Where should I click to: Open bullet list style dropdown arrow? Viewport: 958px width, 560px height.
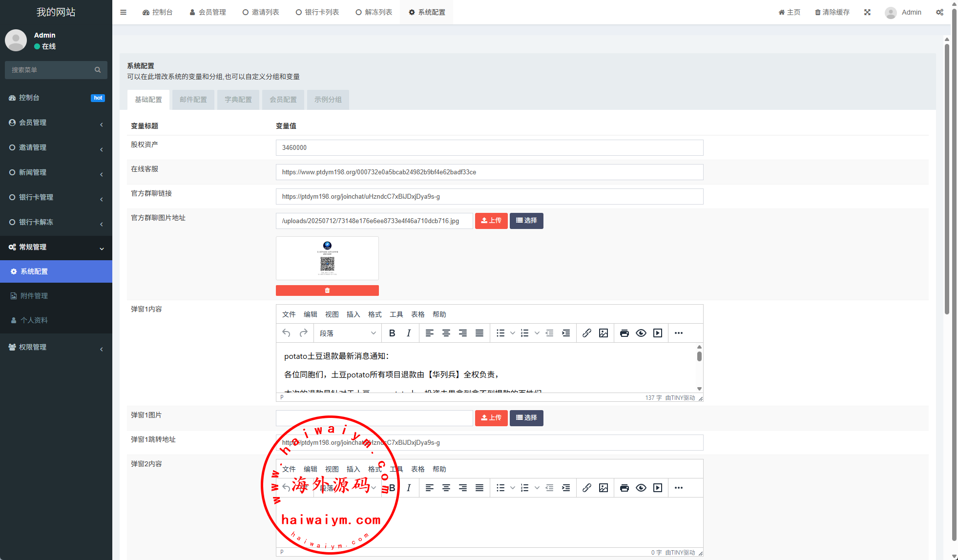512,333
